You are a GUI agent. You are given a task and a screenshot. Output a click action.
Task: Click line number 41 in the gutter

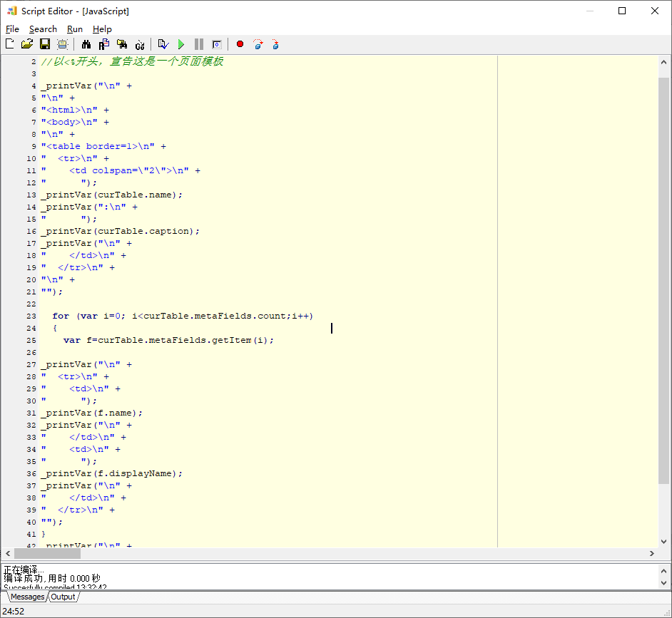(x=31, y=534)
